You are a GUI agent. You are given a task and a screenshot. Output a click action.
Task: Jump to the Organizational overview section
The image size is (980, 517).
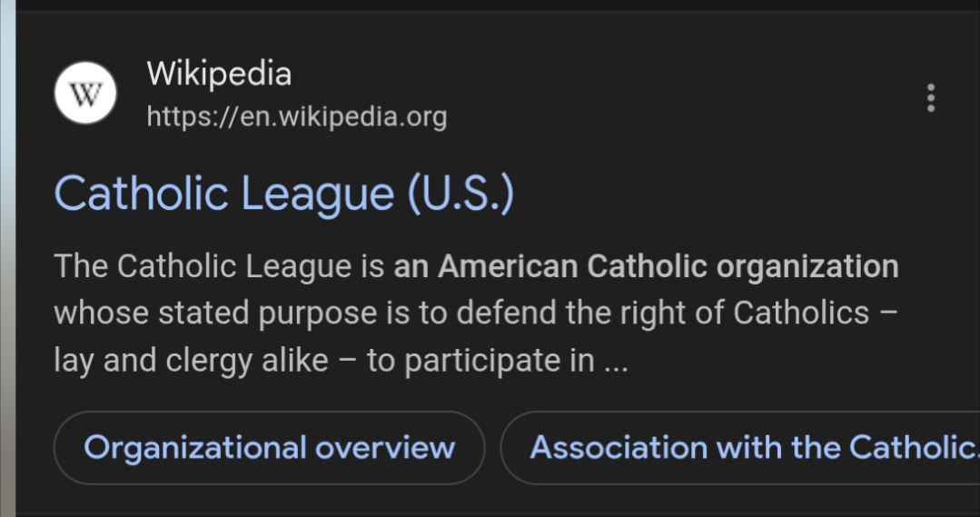[269, 447]
